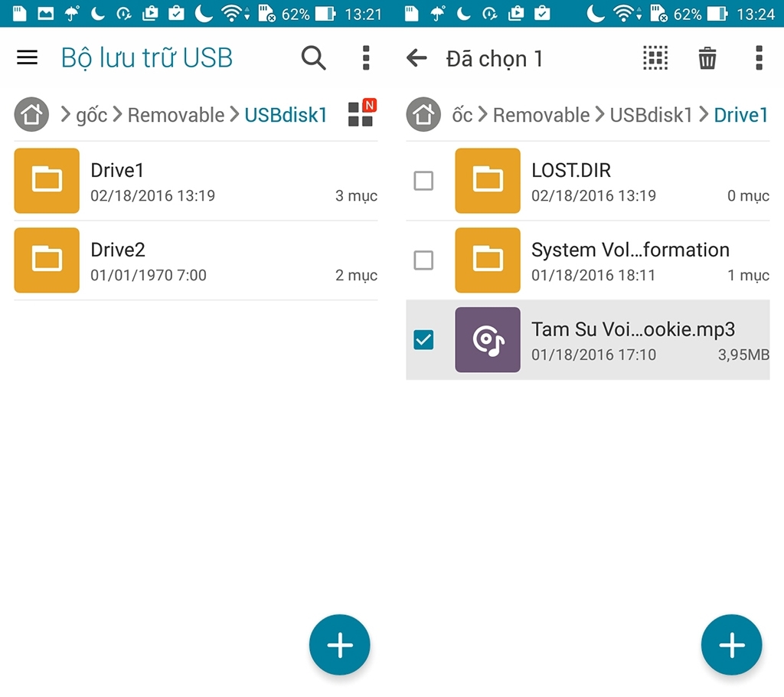Select Removable in the left breadcrumb
The height and width of the screenshot is (697, 784).
pos(176,115)
